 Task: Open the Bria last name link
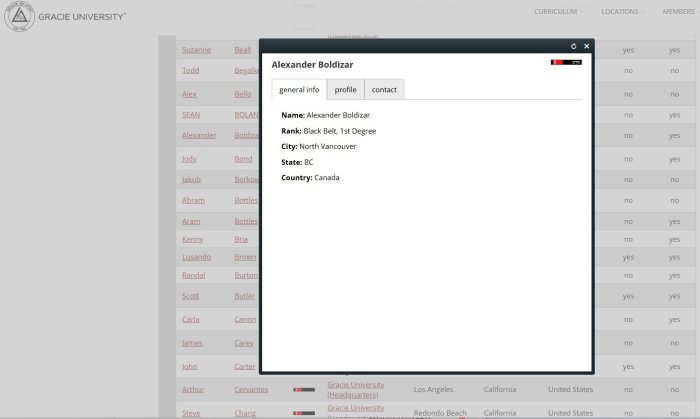click(241, 239)
